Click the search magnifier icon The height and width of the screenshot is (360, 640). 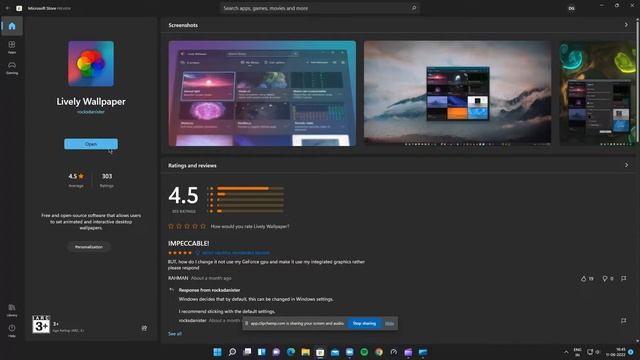[413, 8]
